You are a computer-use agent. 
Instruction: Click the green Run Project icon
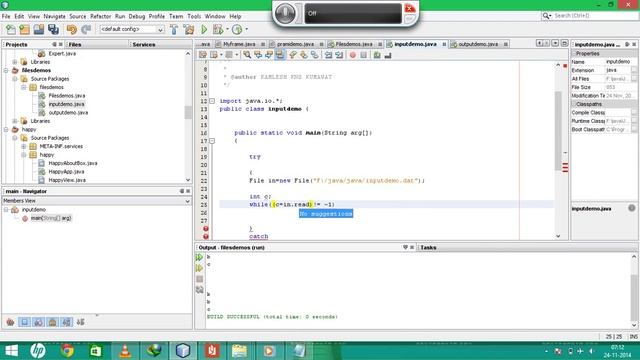204,29
